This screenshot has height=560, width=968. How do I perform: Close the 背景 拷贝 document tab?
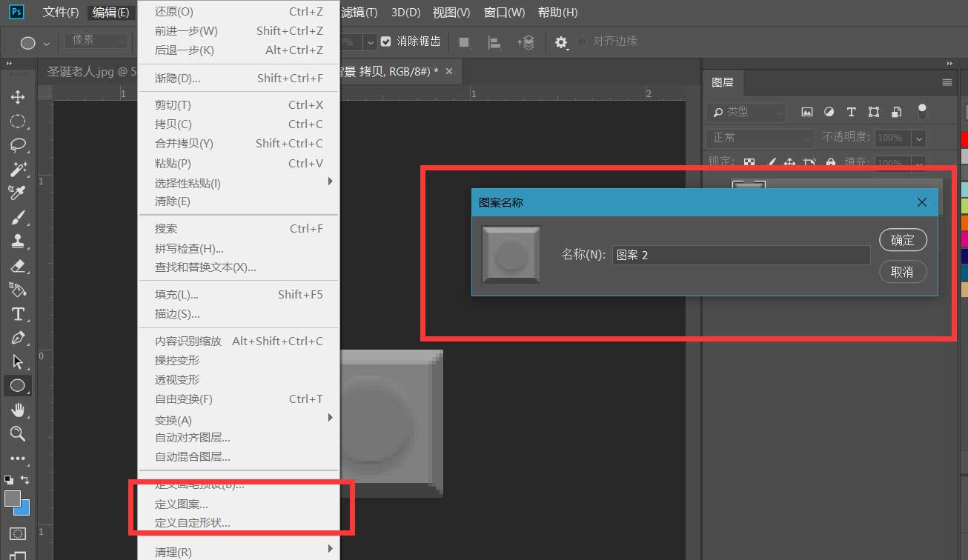click(x=448, y=71)
